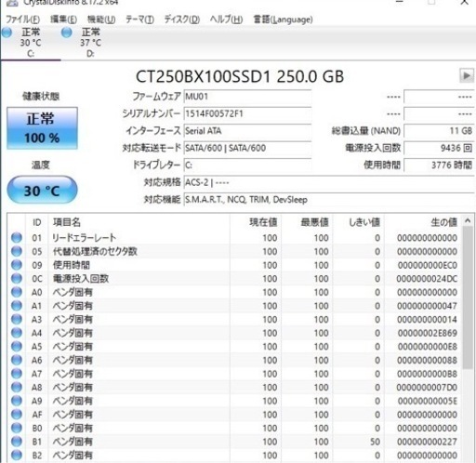
Task: Click status icon of row A3
Action: (17, 319)
